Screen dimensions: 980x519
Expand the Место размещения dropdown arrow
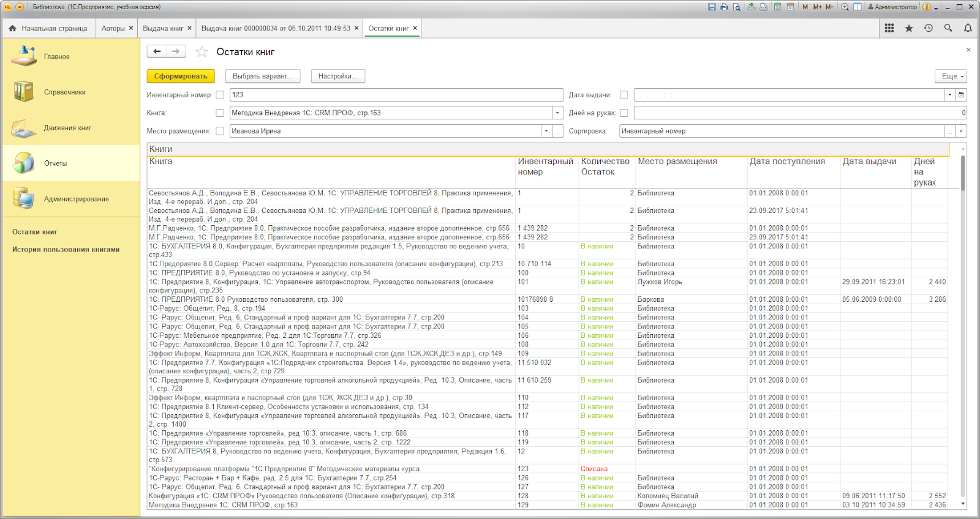tap(546, 131)
